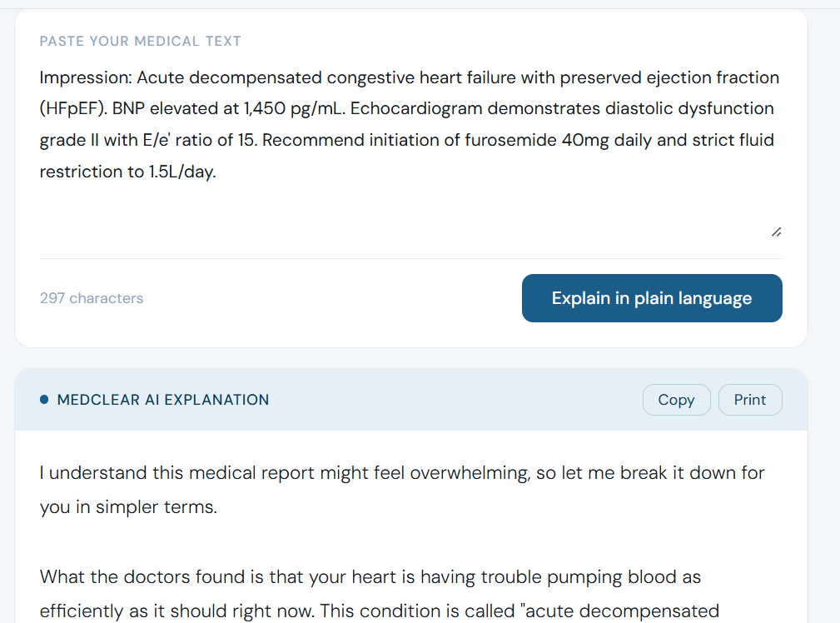Click the textarea resize handle icon
Image resolution: width=840 pixels, height=623 pixels.
coord(776,231)
